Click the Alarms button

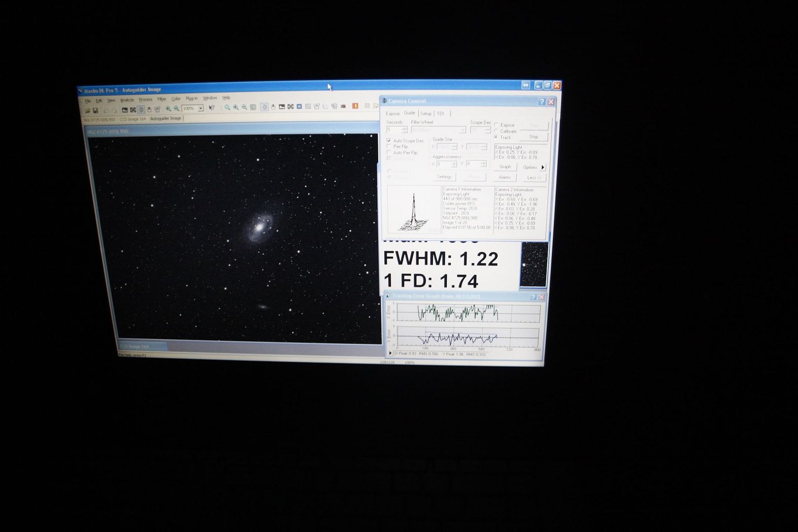pyautogui.click(x=504, y=177)
